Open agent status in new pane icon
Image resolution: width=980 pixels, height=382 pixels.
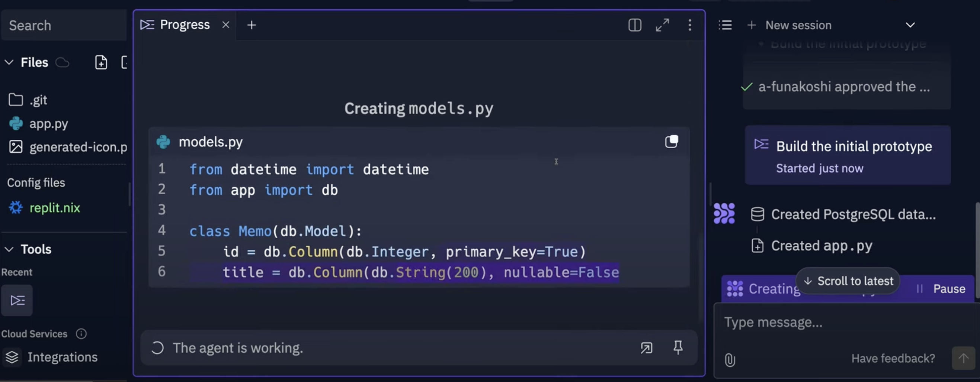pos(646,348)
